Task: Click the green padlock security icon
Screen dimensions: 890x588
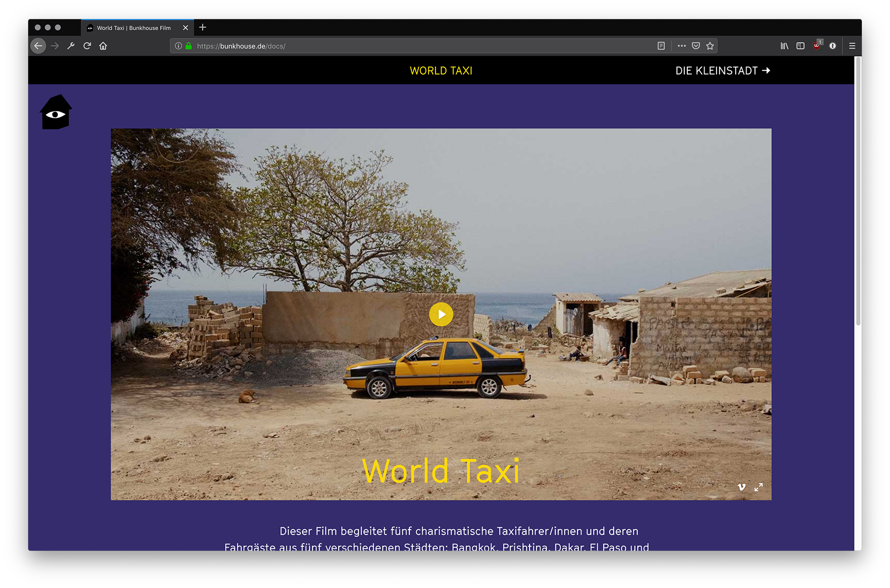Action: pyautogui.click(x=188, y=46)
